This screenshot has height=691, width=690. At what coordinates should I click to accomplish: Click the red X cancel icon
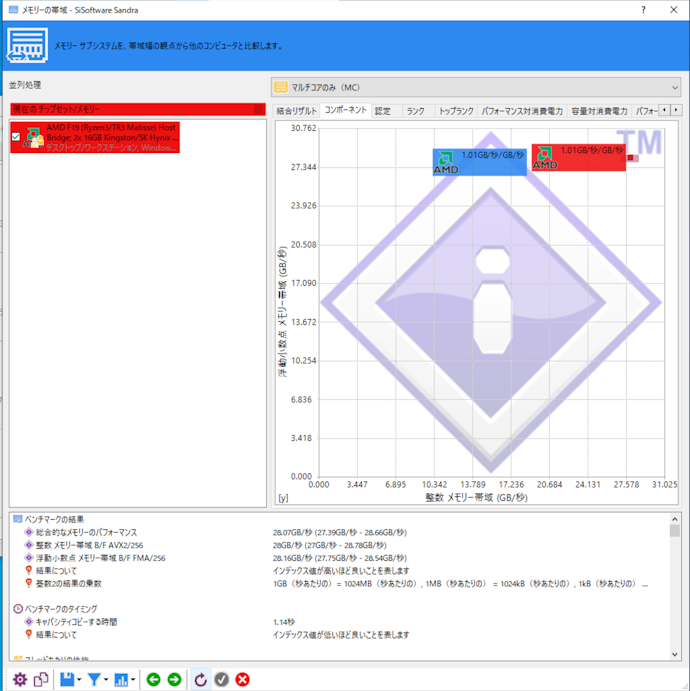click(242, 680)
